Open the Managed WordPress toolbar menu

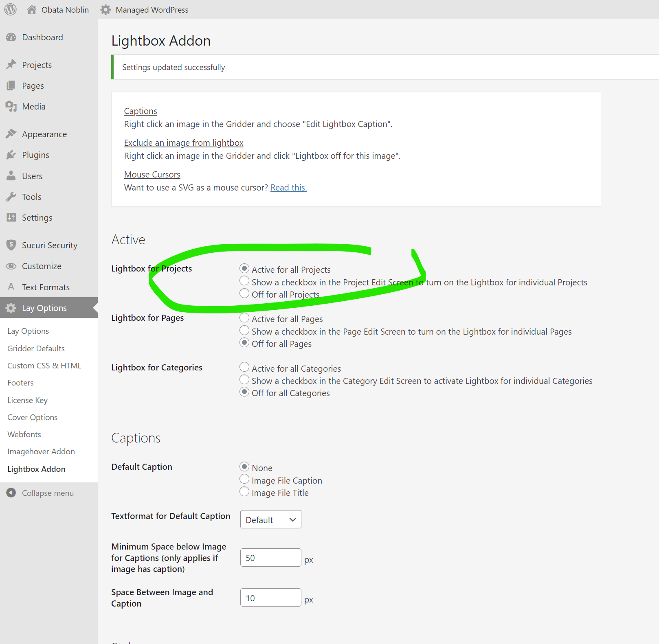pos(145,10)
